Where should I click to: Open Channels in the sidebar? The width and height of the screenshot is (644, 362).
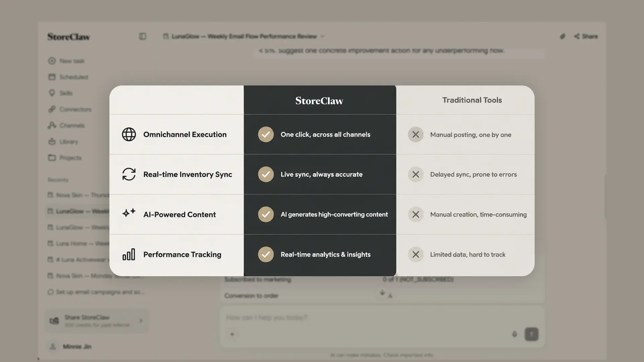coord(66,125)
